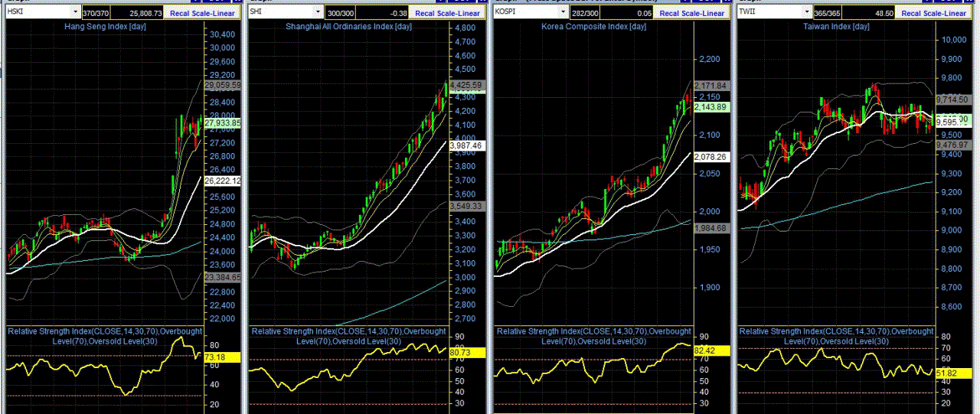Click the 300/300 bar count field
980x414 pixels.
point(341,12)
